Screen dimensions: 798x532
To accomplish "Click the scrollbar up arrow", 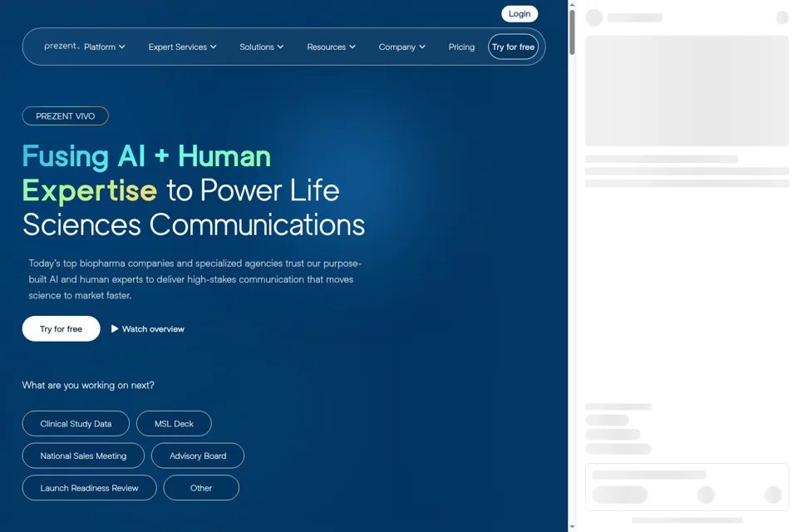I will click(x=572, y=5).
